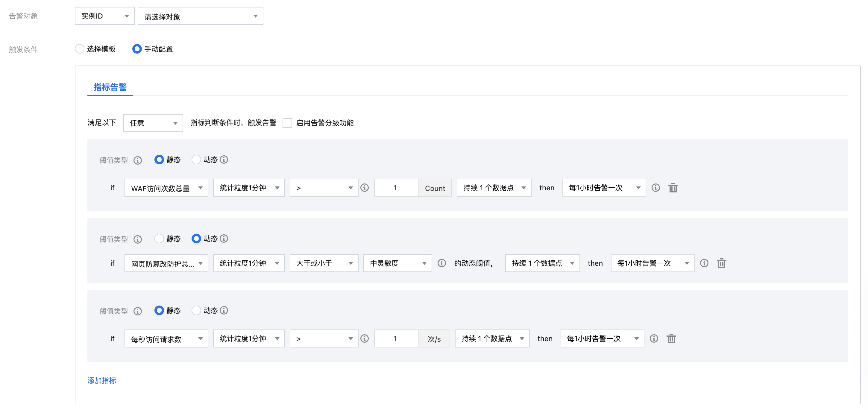Open the 请选择对象 dropdown
Screen dimensions: 868x410
coord(200,16)
